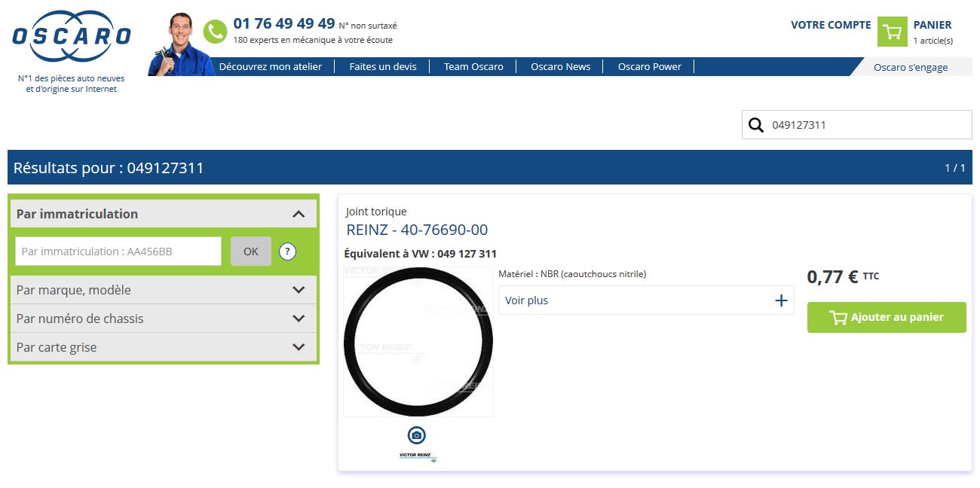Open Oscaro Power menu item
980x488 pixels.
[x=650, y=66]
